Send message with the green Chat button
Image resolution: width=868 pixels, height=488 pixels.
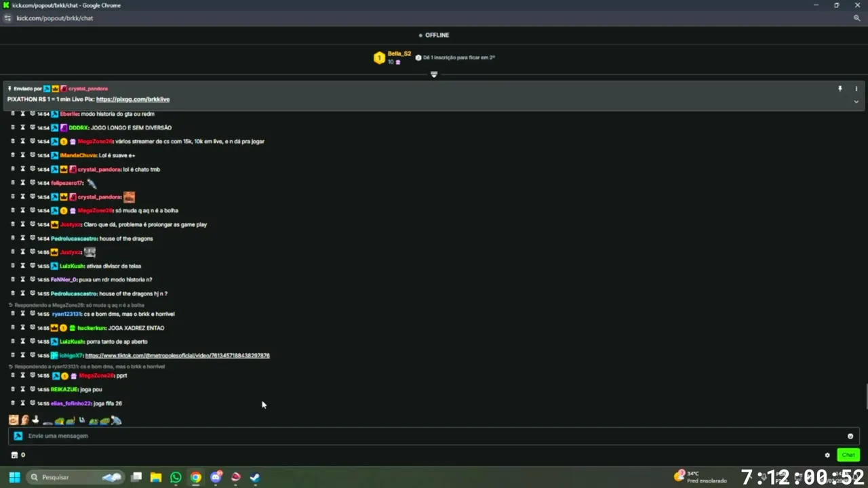(848, 455)
